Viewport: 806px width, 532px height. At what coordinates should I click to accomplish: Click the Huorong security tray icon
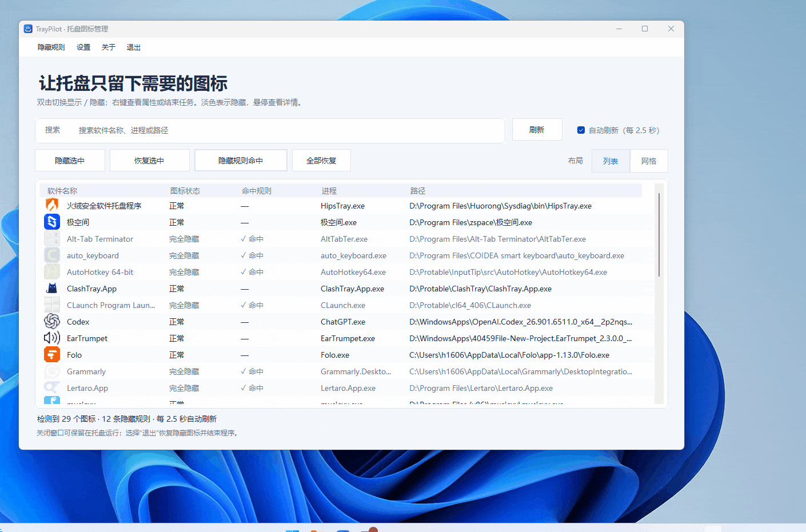(x=52, y=205)
